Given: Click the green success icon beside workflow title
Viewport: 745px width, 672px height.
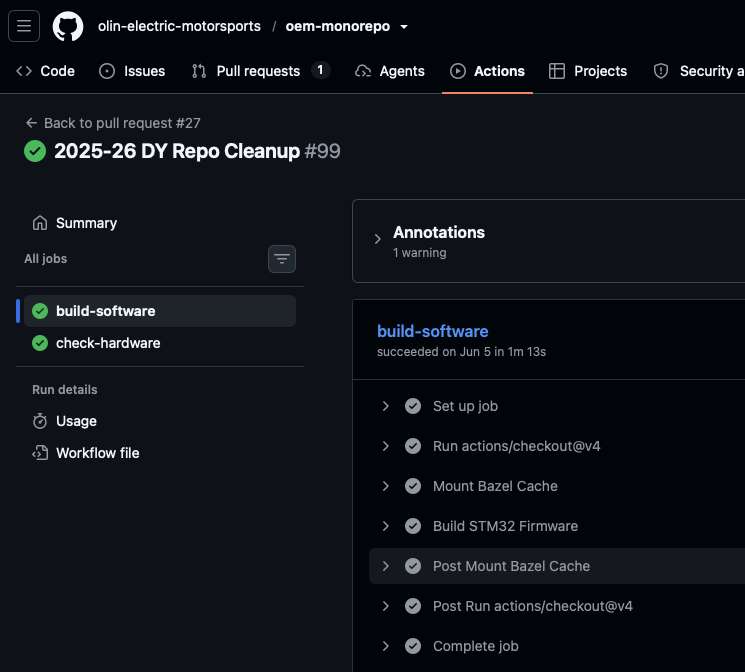Looking at the screenshot, I should click(x=35, y=151).
